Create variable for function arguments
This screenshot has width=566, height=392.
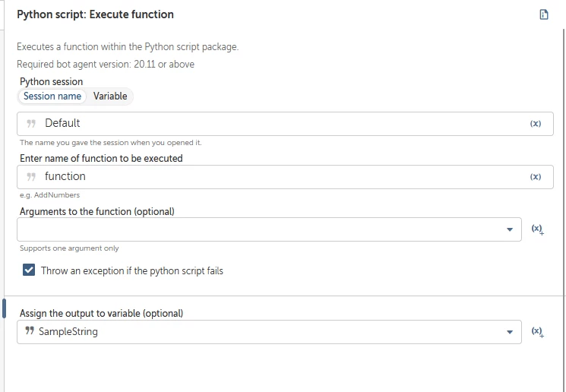pyautogui.click(x=537, y=229)
